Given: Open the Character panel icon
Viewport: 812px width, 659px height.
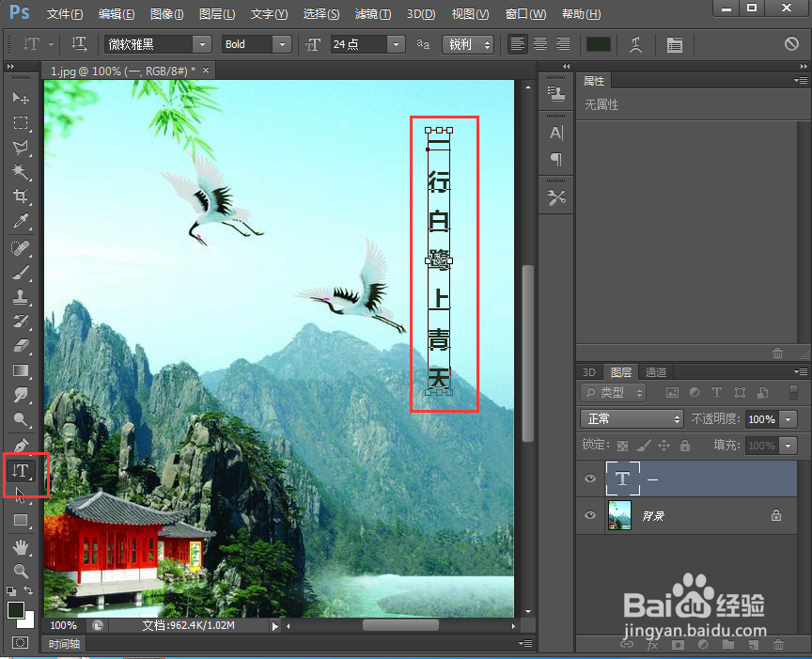Looking at the screenshot, I should pos(556,133).
